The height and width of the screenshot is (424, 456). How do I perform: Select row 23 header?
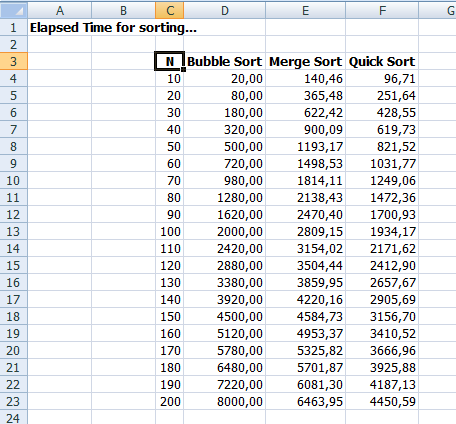pos(14,401)
